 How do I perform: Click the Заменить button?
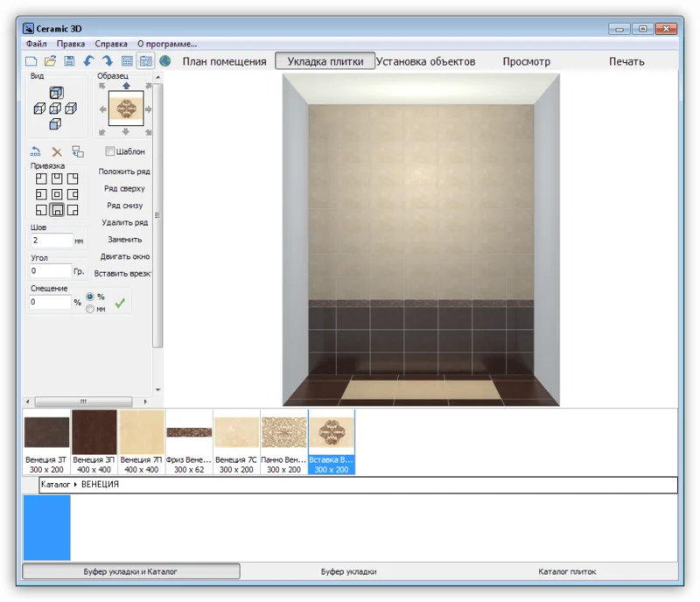(x=124, y=240)
